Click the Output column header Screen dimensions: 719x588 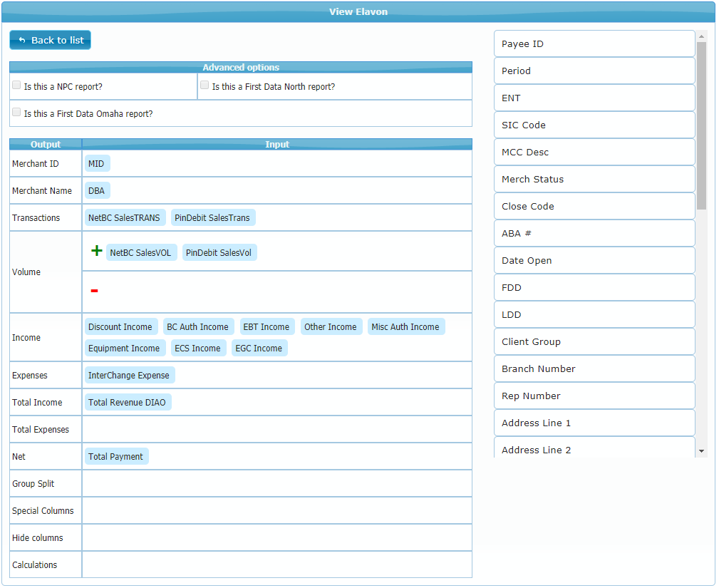[x=46, y=145]
